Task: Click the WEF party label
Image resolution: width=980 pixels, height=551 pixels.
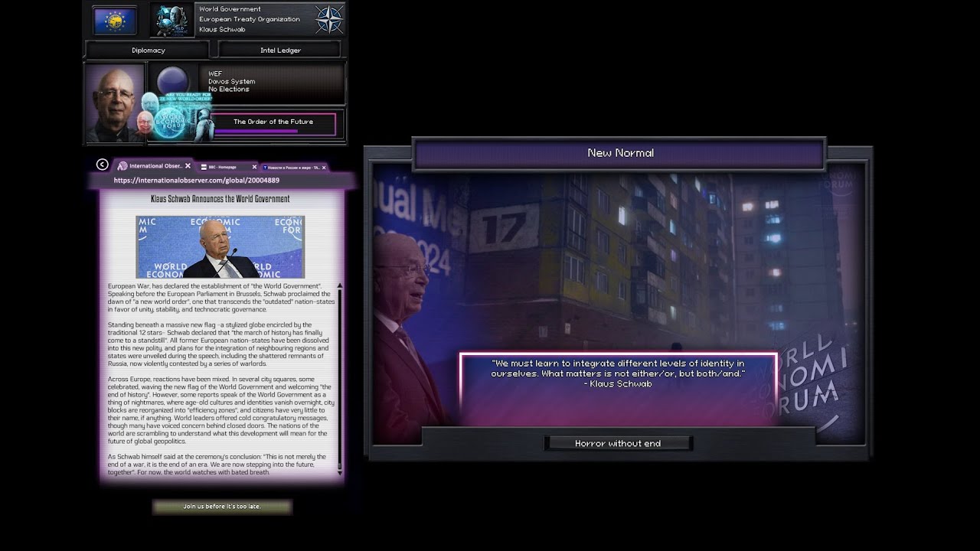Action: point(215,73)
